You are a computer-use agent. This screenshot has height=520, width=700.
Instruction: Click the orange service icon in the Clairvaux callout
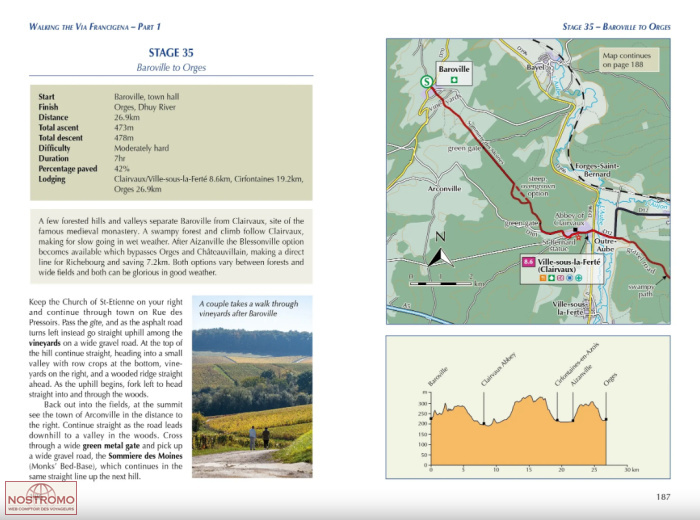pos(543,279)
